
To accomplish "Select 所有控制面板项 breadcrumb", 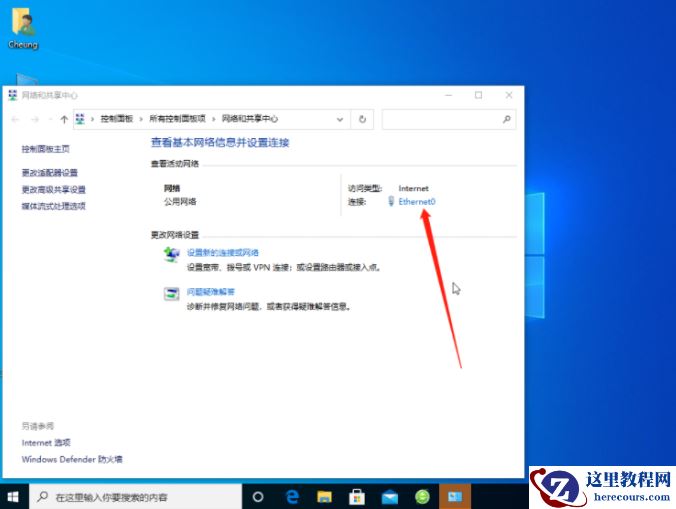I will tap(177, 119).
